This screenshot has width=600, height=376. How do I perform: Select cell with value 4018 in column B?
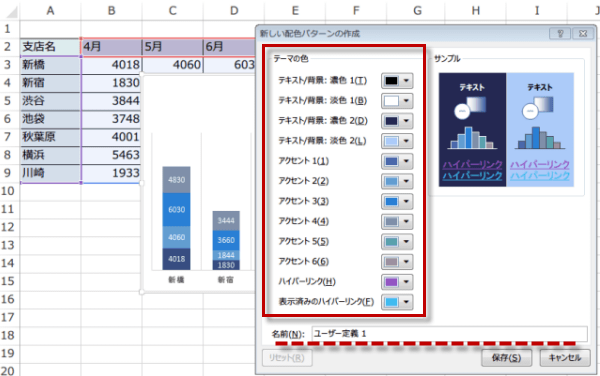point(111,65)
